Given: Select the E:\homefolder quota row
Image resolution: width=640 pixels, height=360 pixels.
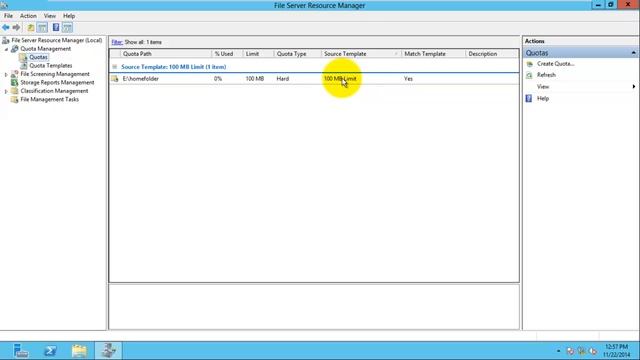Looking at the screenshot, I should coord(314,79).
